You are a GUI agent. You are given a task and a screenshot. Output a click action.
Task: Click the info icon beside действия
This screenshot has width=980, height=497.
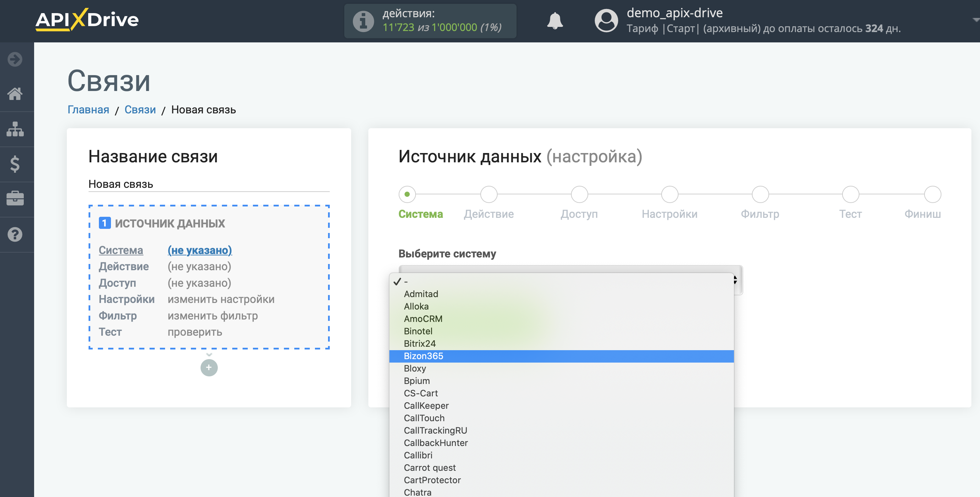pyautogui.click(x=363, y=21)
